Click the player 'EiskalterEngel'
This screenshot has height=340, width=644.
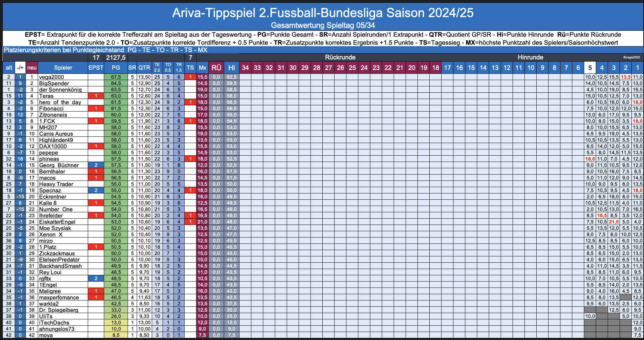[x=57, y=222]
